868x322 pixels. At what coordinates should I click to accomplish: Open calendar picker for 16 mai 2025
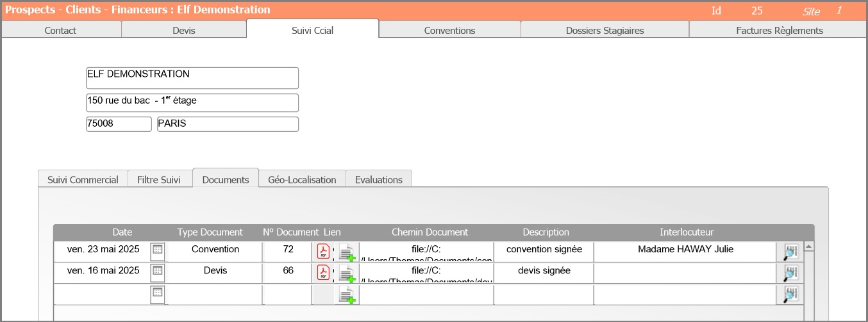(x=157, y=273)
